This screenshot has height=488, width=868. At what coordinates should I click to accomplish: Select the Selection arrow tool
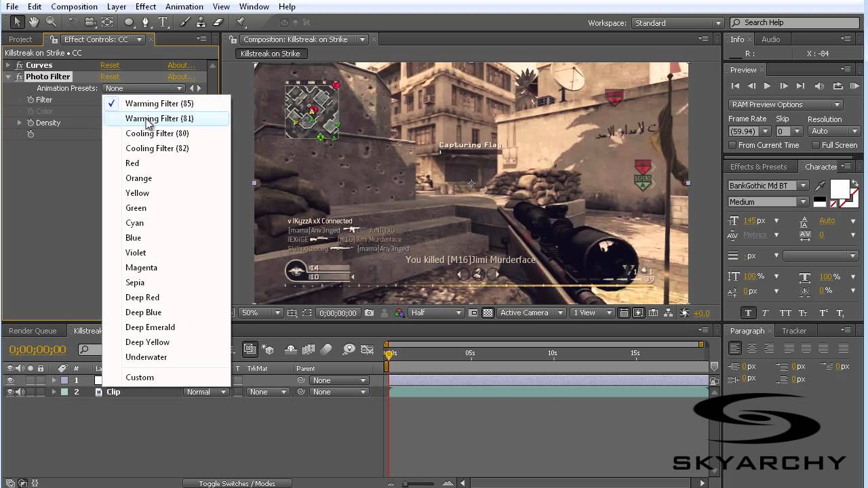pyautogui.click(x=17, y=22)
